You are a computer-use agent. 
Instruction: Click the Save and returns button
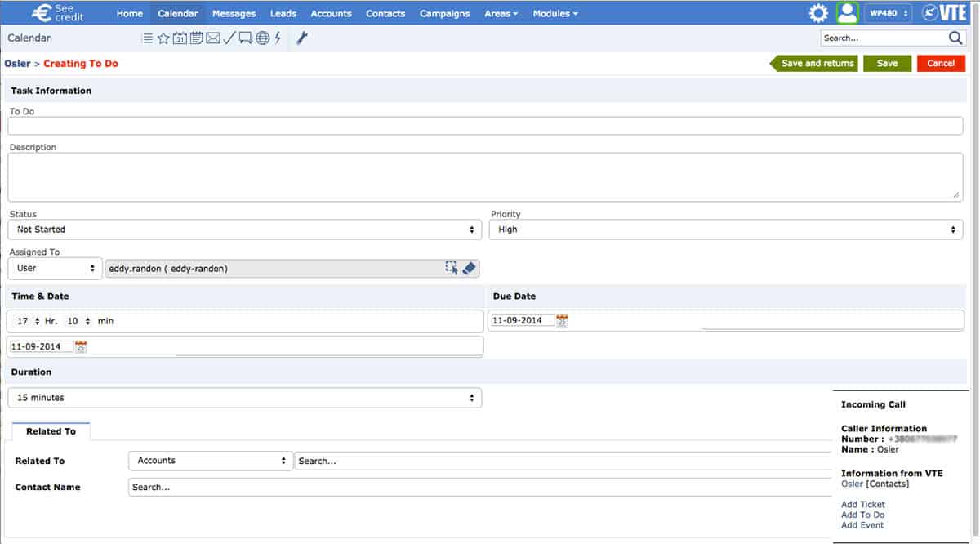point(817,64)
